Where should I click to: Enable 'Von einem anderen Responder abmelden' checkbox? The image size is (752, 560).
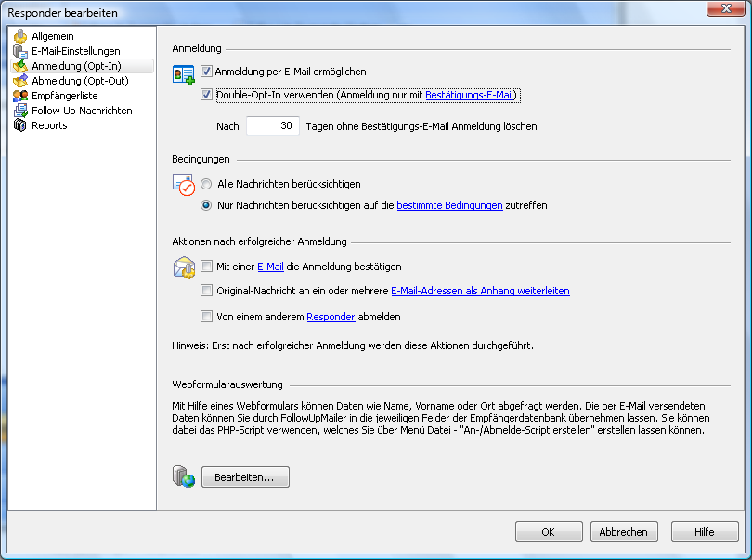(x=206, y=317)
